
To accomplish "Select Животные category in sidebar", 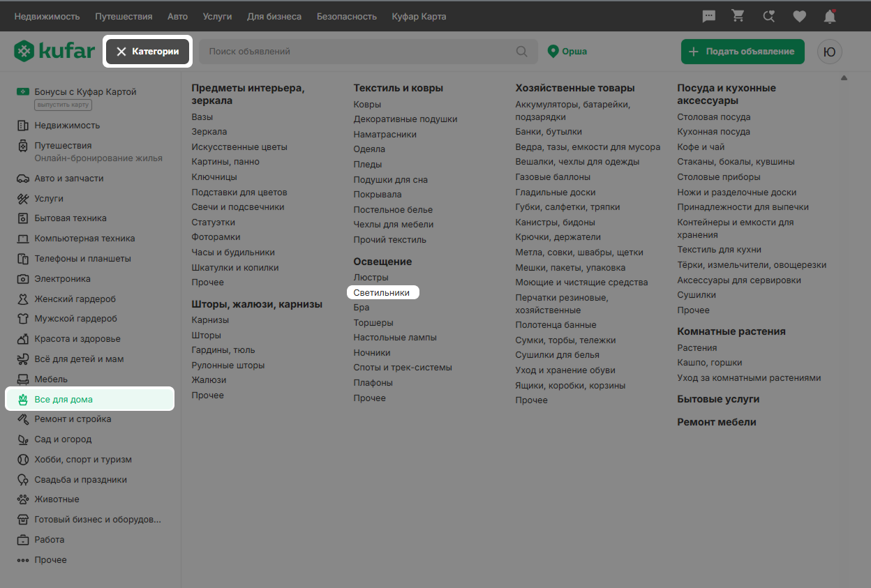I will (x=57, y=499).
